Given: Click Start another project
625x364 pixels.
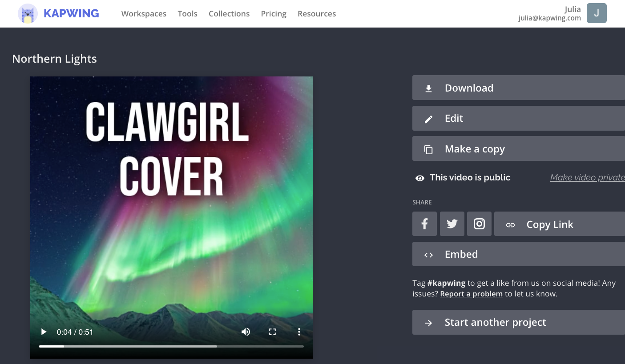Looking at the screenshot, I should point(495,322).
